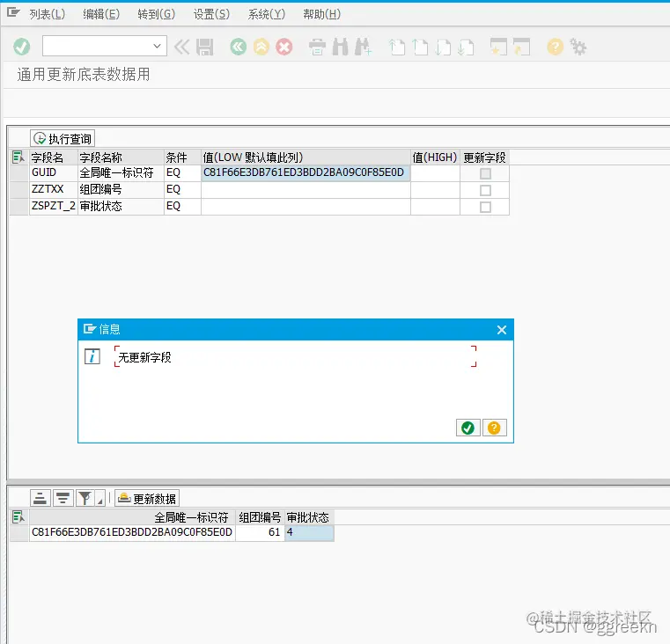
Task: Click the 组团编号 column header in lower grid
Action: pos(260,517)
